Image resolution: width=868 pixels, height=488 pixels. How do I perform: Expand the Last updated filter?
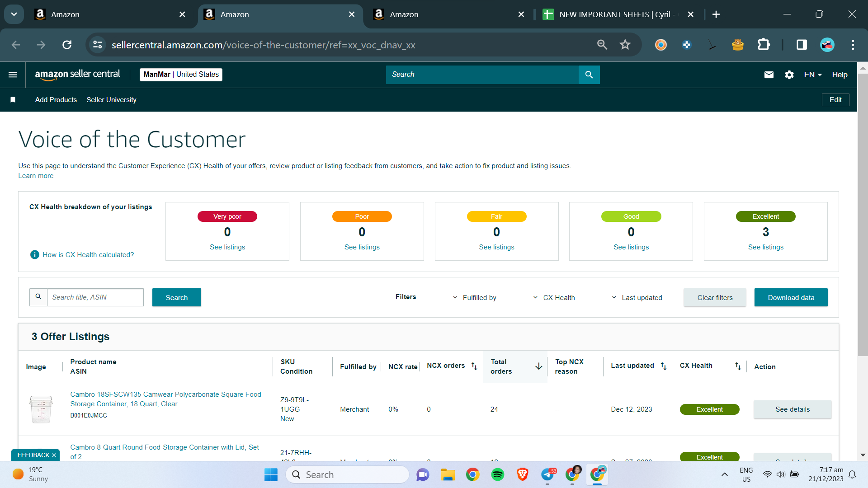tap(637, 298)
